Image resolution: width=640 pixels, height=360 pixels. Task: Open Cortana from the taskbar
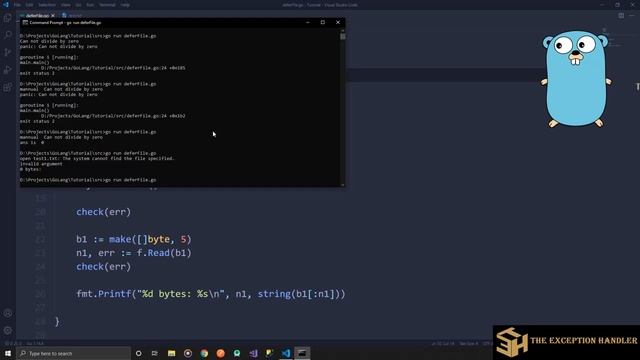coord(138,353)
